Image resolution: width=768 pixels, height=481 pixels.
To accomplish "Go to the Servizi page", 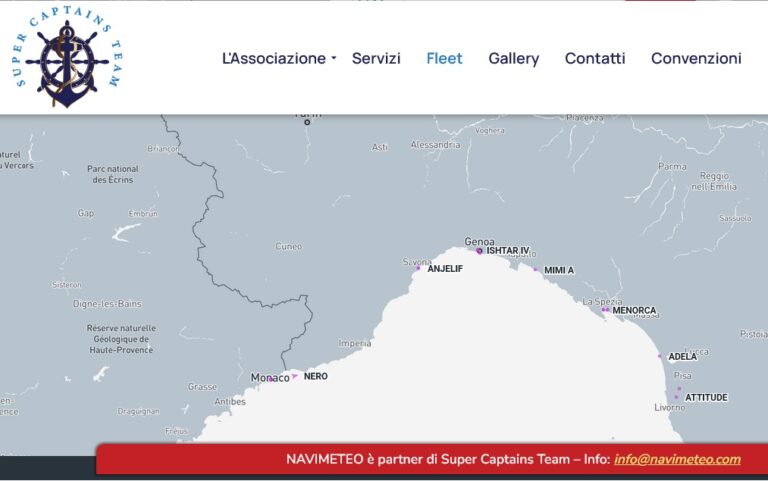I will [x=376, y=58].
